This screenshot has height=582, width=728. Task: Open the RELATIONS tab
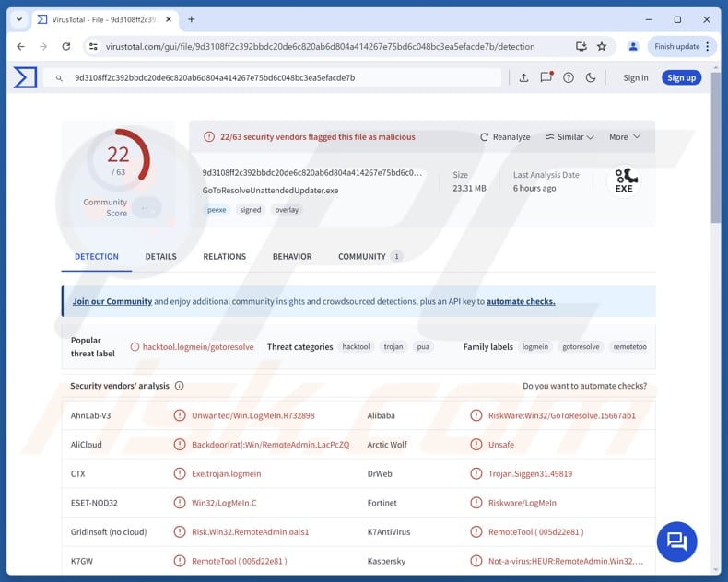(224, 257)
